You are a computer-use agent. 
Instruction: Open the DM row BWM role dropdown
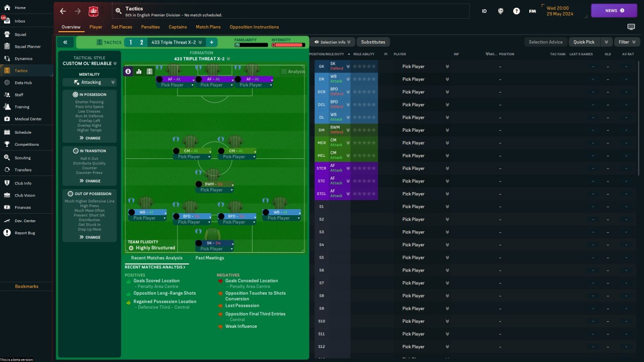click(348, 130)
